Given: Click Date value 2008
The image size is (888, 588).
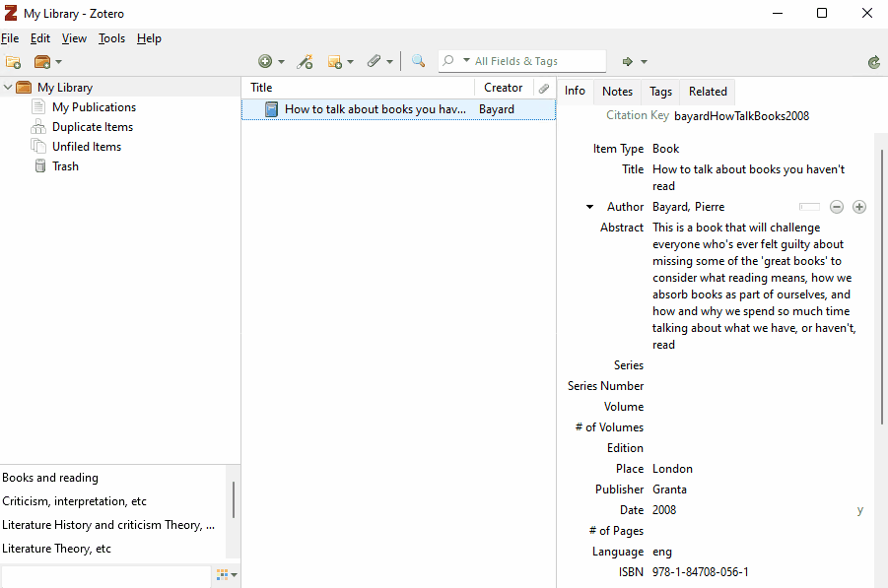Looking at the screenshot, I should pyautogui.click(x=664, y=510).
